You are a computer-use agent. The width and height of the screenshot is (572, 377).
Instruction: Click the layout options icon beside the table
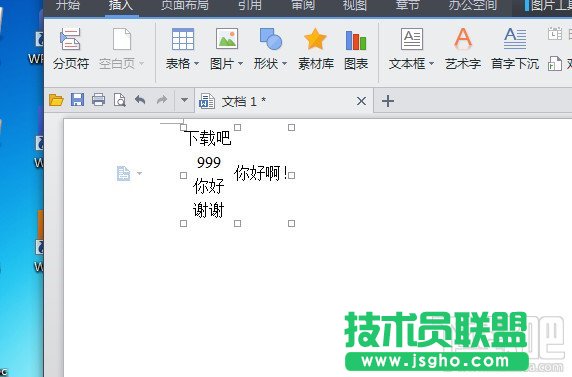123,173
